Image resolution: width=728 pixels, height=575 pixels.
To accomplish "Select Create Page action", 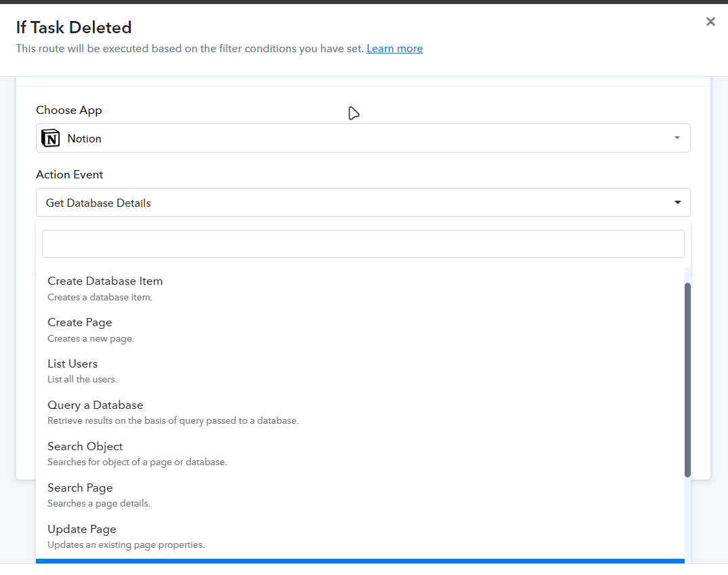I will tap(360, 330).
